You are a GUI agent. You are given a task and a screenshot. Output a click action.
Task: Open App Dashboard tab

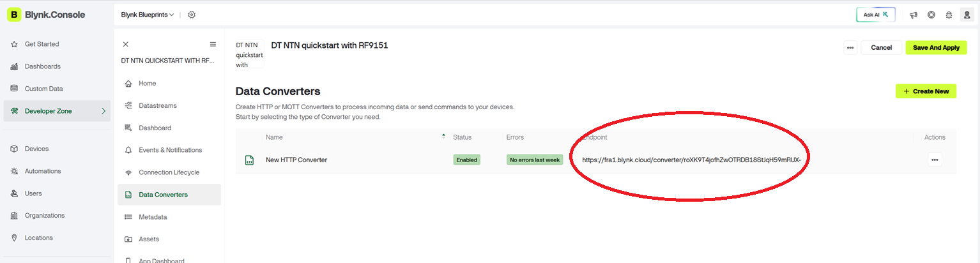point(169,259)
